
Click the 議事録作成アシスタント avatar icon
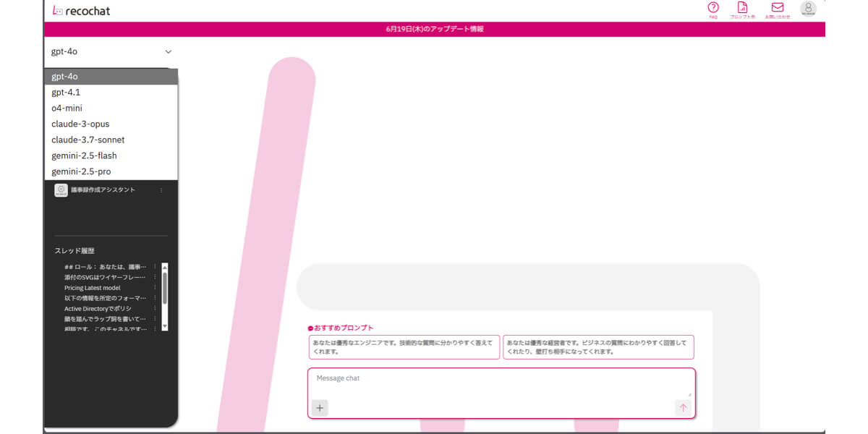(x=61, y=190)
